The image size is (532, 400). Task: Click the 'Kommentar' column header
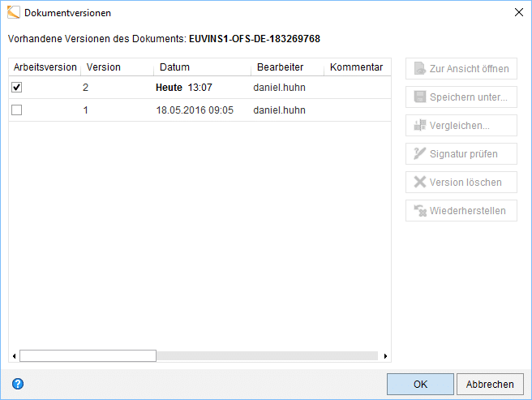coord(356,67)
